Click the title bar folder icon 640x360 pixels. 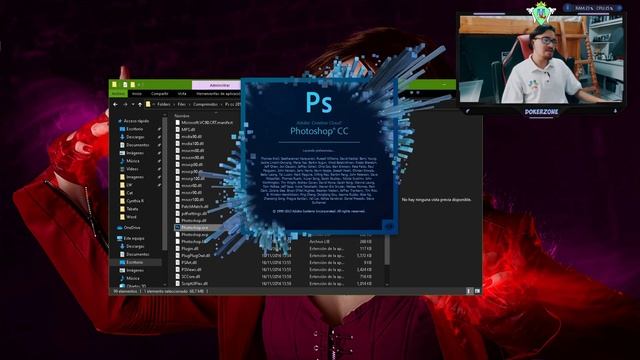[x=114, y=84]
